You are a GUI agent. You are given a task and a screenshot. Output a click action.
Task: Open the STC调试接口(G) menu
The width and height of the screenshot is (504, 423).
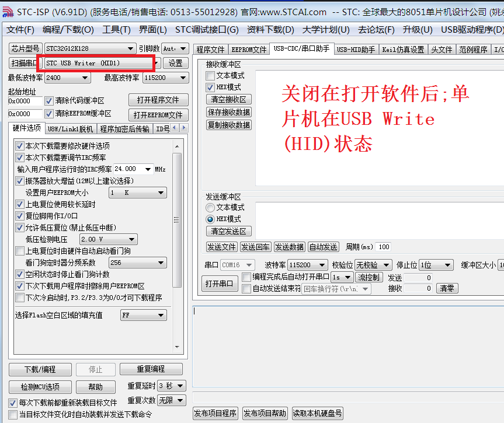click(207, 30)
